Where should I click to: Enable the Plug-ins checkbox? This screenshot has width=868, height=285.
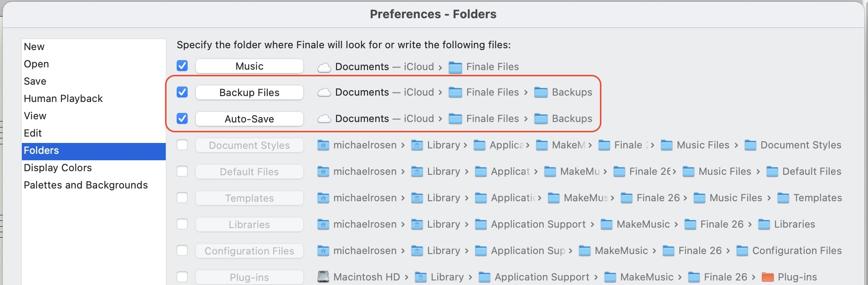pos(182,277)
